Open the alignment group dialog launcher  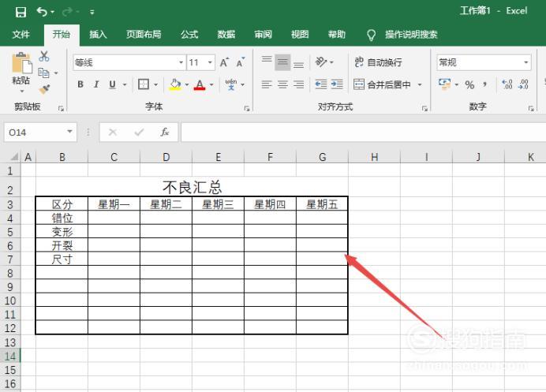click(x=424, y=109)
